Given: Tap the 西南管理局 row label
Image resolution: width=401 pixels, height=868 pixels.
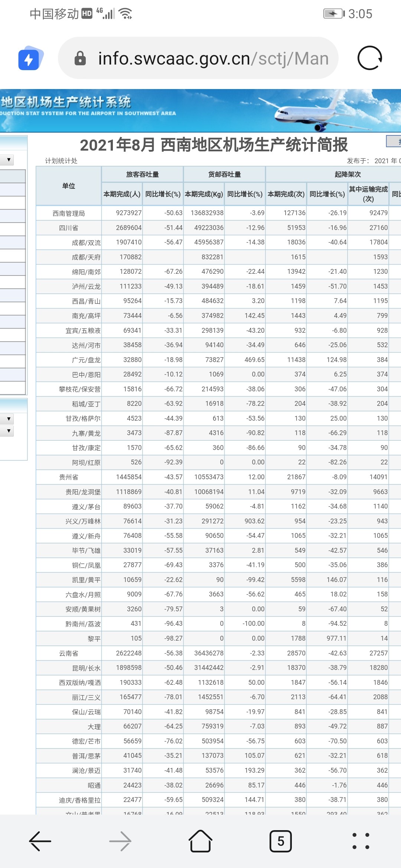Looking at the screenshot, I should 69,213.
